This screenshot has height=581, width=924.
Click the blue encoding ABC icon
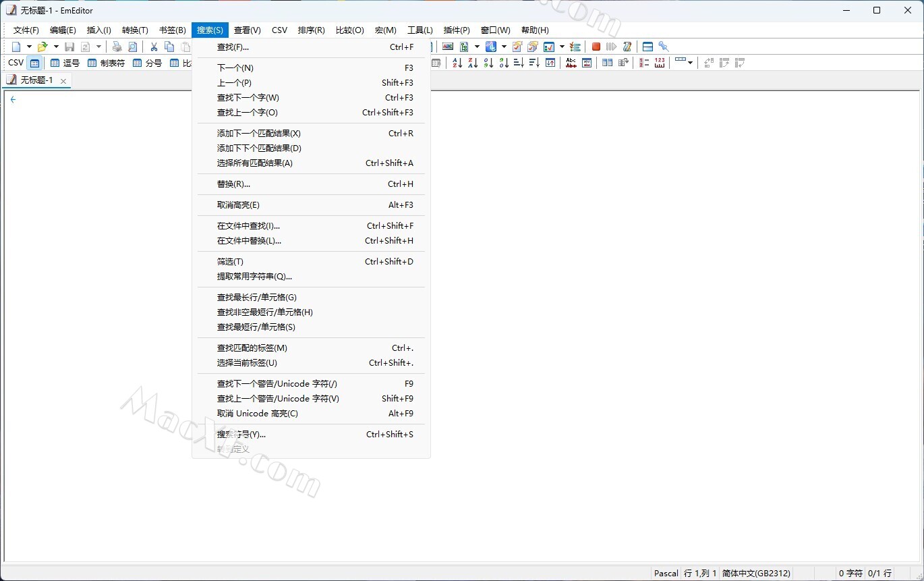pos(491,47)
